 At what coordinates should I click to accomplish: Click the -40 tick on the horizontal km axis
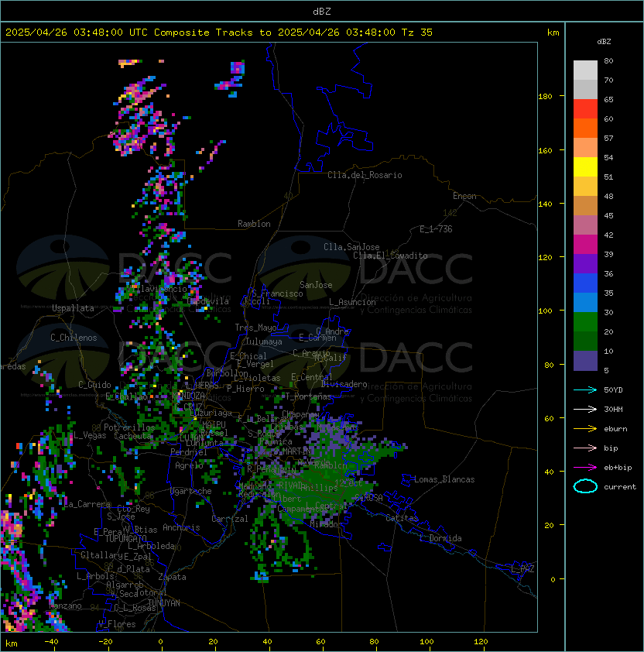pyautogui.click(x=52, y=642)
